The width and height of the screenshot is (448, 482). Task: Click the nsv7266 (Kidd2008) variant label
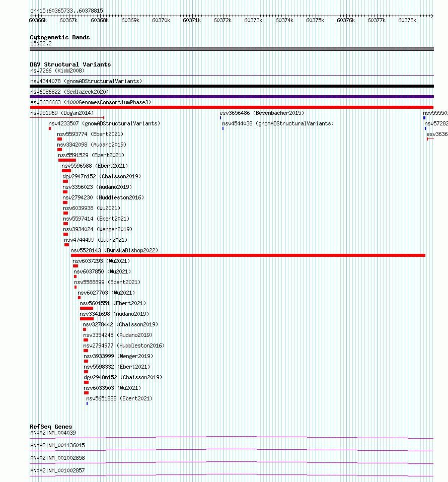click(x=57, y=71)
